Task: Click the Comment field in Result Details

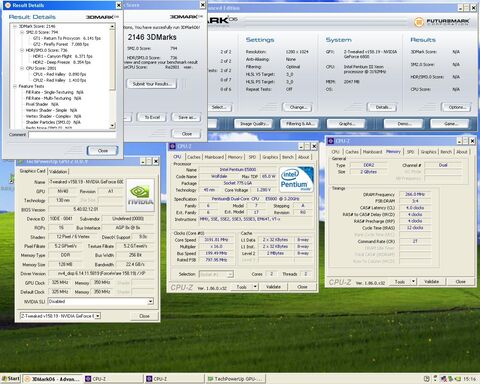Action: pos(72,135)
